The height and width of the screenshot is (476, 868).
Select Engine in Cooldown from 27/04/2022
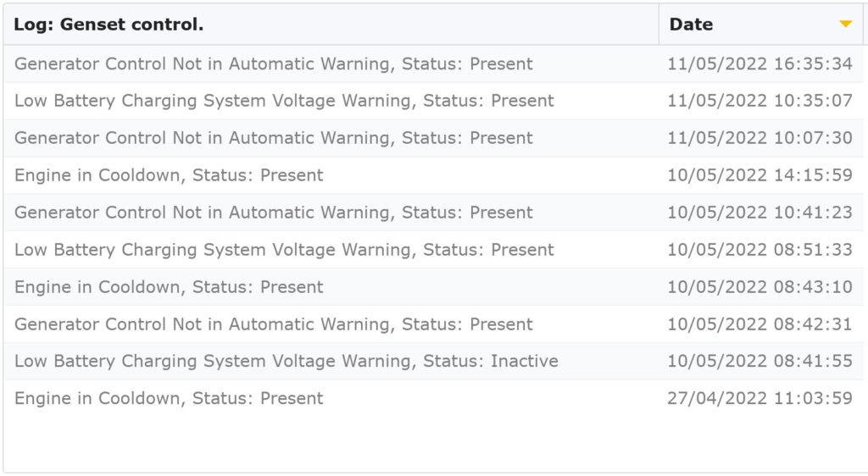(x=433, y=398)
